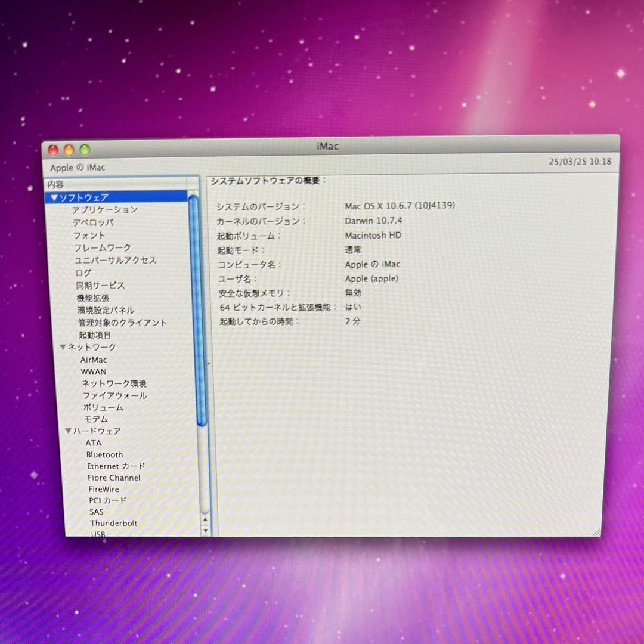Select ログ in the sidebar
Viewport: 644px width, 644px height.
(83, 273)
